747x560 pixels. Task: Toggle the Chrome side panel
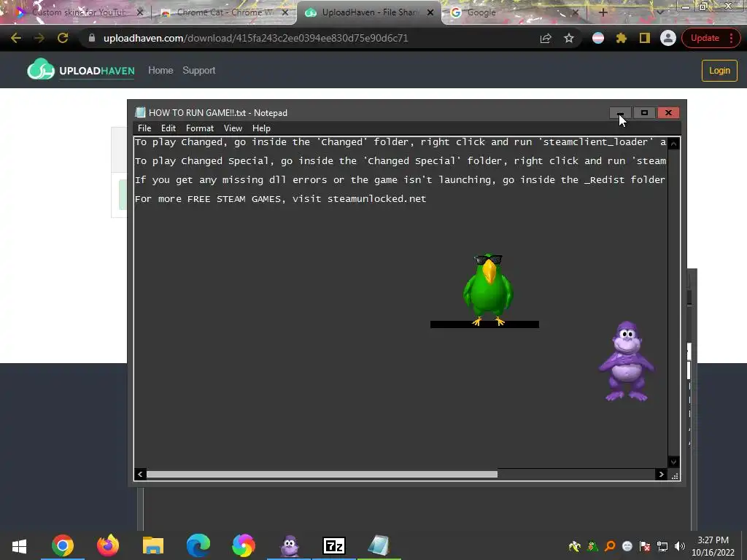coord(645,38)
